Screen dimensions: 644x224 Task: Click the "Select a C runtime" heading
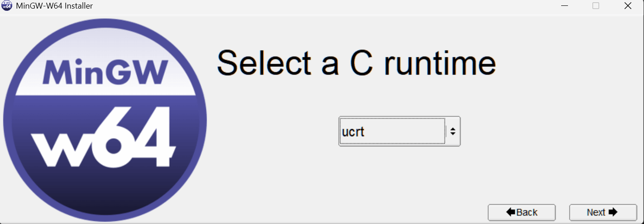click(356, 63)
